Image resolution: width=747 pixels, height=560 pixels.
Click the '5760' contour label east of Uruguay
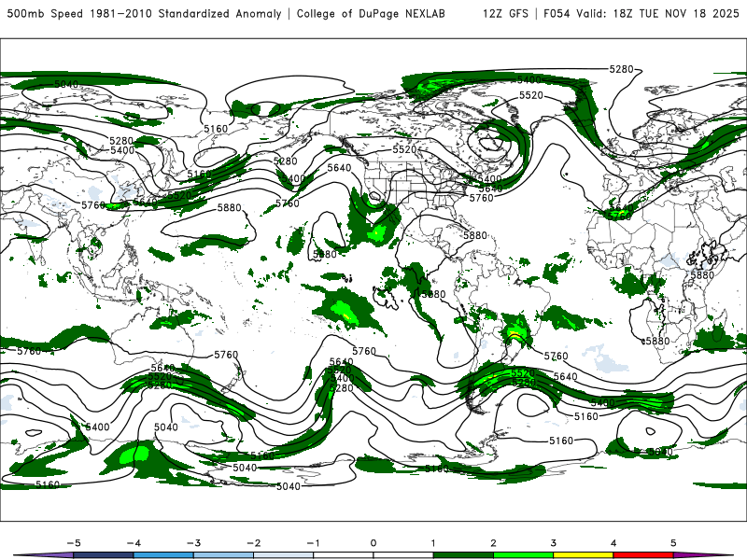(556, 356)
